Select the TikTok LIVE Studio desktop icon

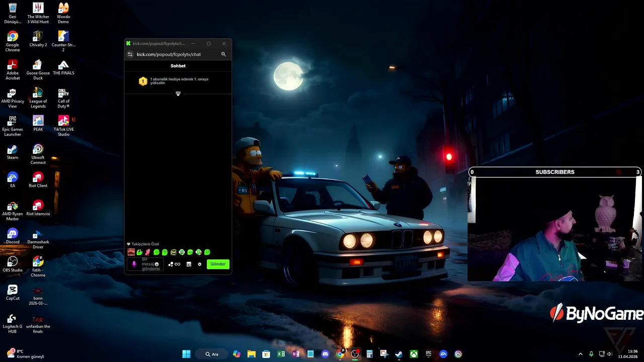coord(63,126)
